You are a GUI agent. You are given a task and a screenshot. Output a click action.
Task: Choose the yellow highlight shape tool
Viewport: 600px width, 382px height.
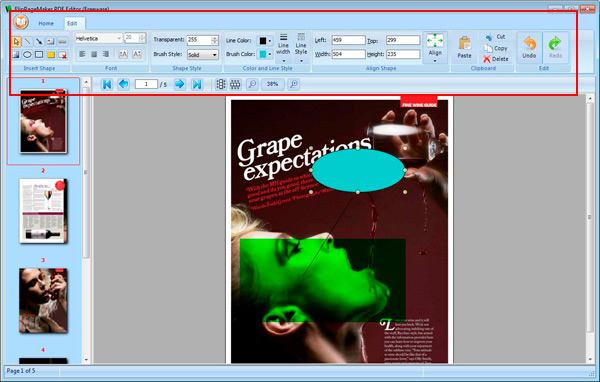pos(51,55)
